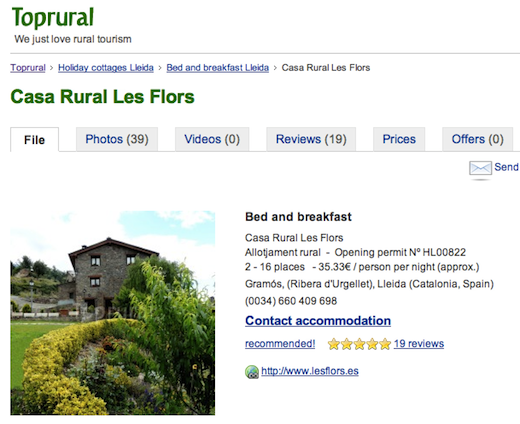Screen dimensions: 520x424
Task: Go to the Reviews (19) tab
Action: click(311, 139)
